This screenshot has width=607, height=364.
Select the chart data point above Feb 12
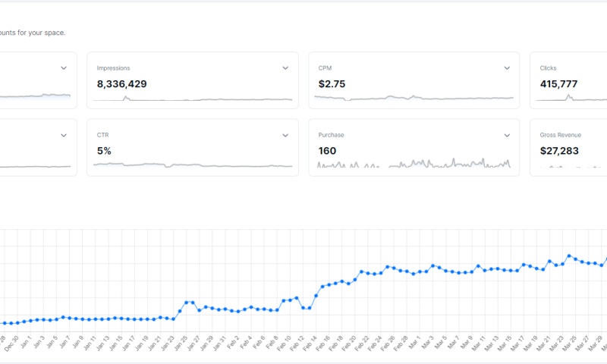[x=303, y=308]
